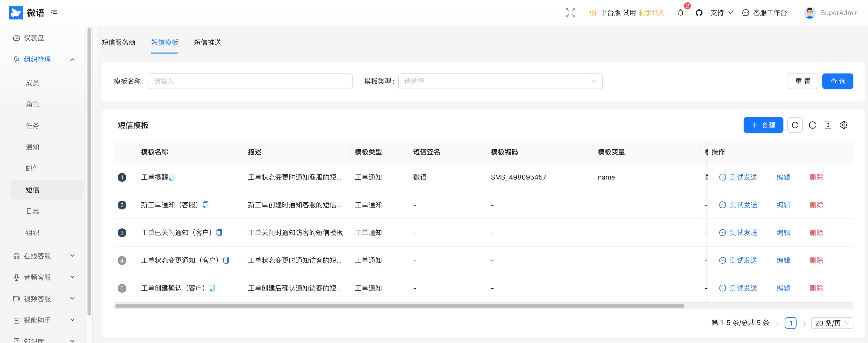Open the 20 条/页 page size selector
Viewport: 868px width, 343px height.
click(x=832, y=323)
